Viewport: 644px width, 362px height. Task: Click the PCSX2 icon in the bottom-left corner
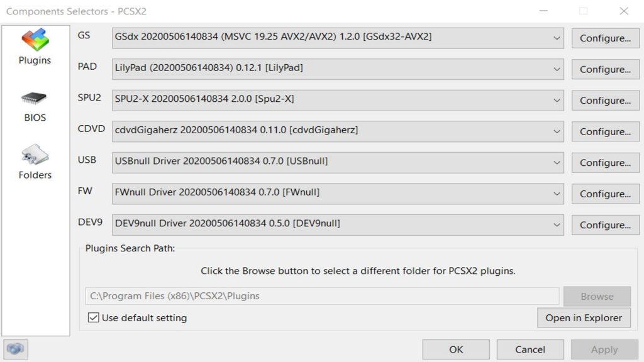[x=16, y=349]
